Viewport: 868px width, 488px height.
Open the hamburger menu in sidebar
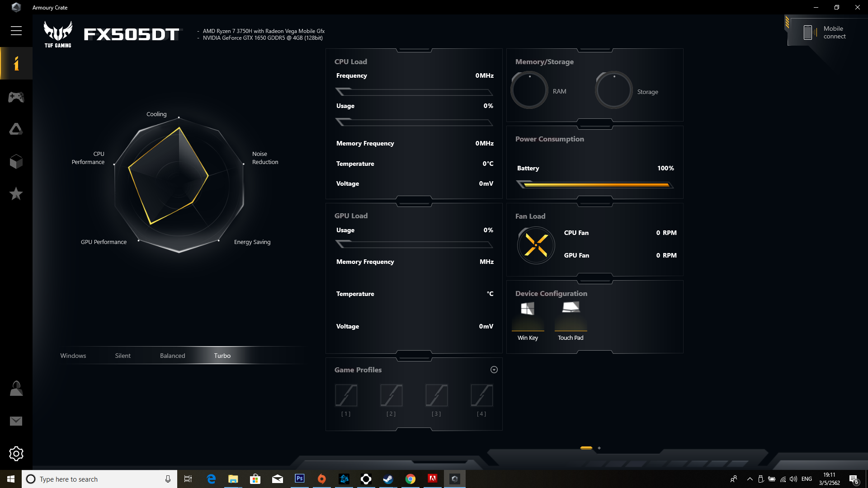tap(16, 31)
